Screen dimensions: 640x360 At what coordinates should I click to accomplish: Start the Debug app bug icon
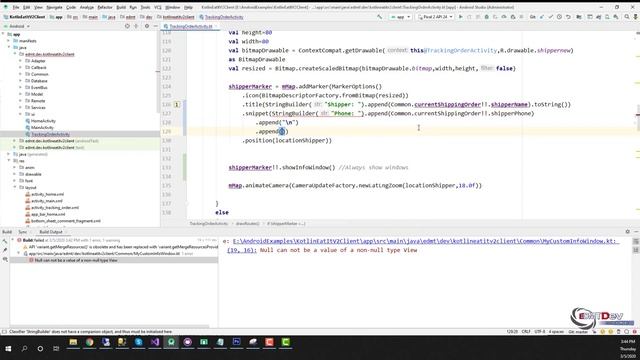pos(487,17)
